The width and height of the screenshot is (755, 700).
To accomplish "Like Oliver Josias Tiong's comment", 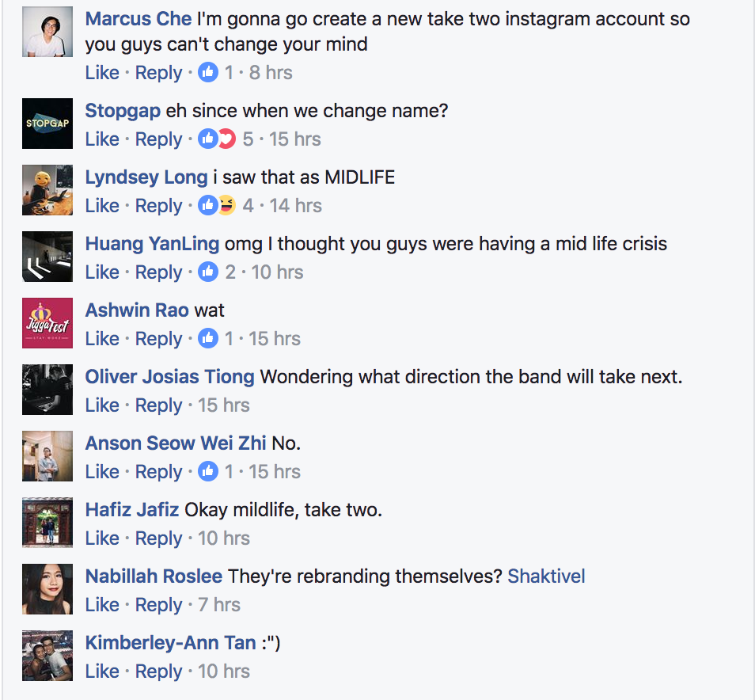I will pyautogui.click(x=102, y=405).
